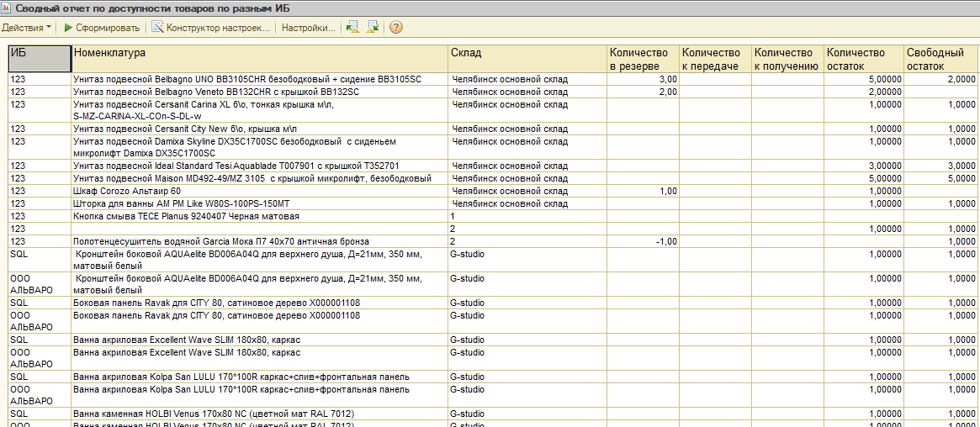The width and height of the screenshot is (980, 427).
Task: Select ООО АЛЬВАРО cell for Кронштейн AQUAelite row
Action: 40,285
